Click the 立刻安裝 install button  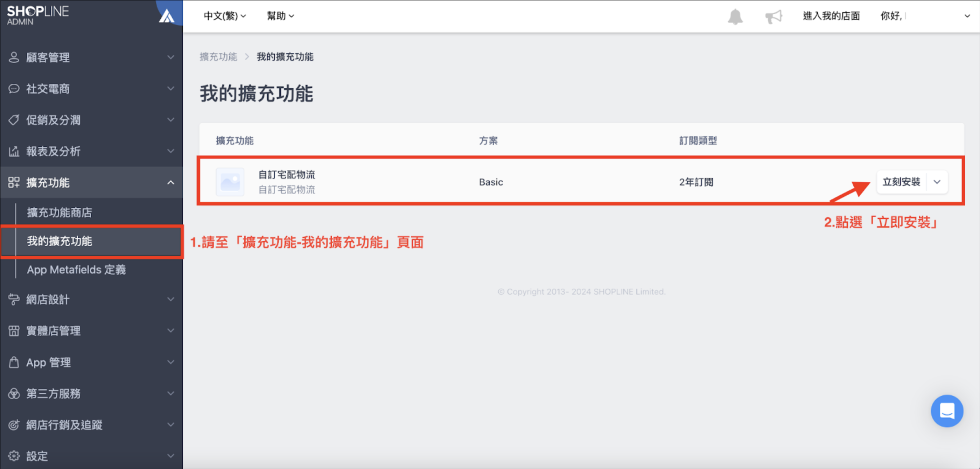(x=901, y=182)
